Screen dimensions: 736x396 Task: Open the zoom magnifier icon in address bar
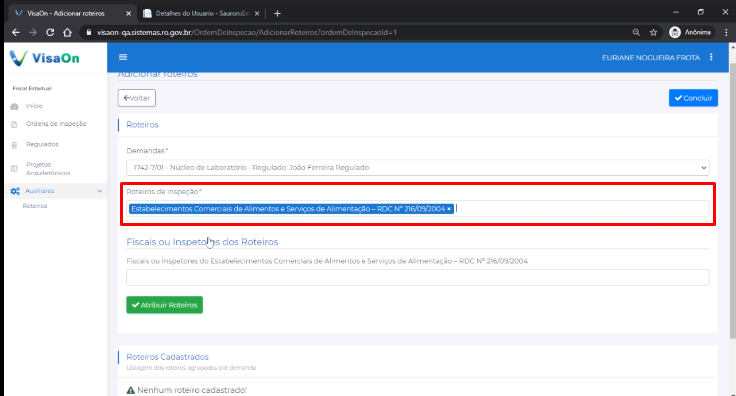point(636,32)
